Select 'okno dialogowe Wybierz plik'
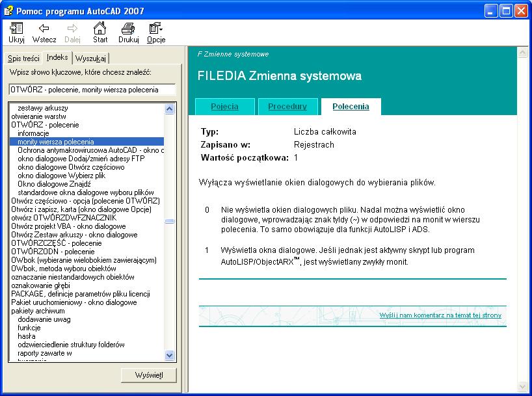Viewport: 532px width, 396px height. 61,176
